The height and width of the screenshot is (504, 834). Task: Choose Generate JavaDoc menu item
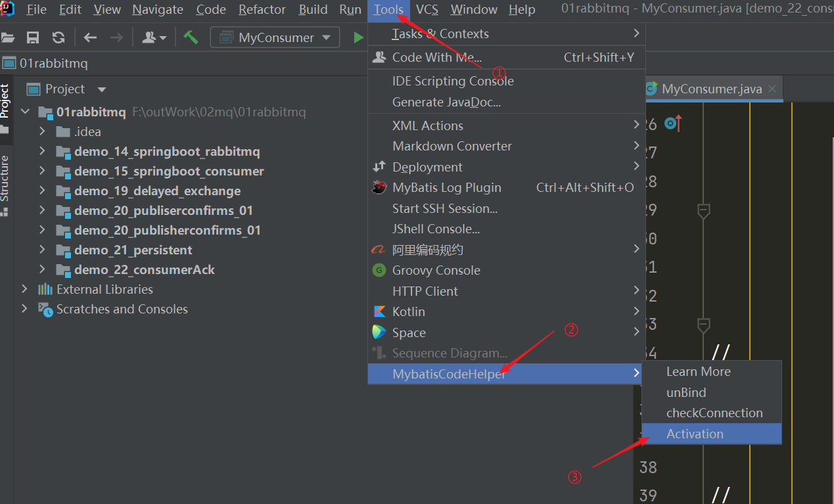pyautogui.click(x=507, y=102)
